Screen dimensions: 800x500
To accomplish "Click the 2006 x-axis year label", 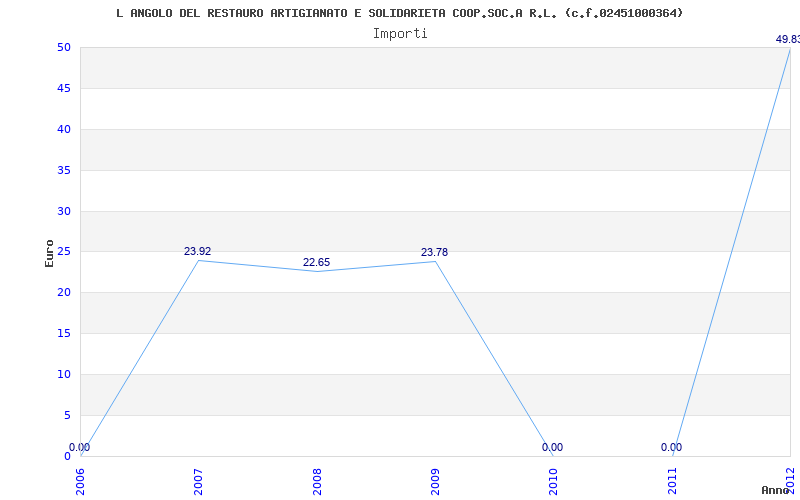I will 80,482.
